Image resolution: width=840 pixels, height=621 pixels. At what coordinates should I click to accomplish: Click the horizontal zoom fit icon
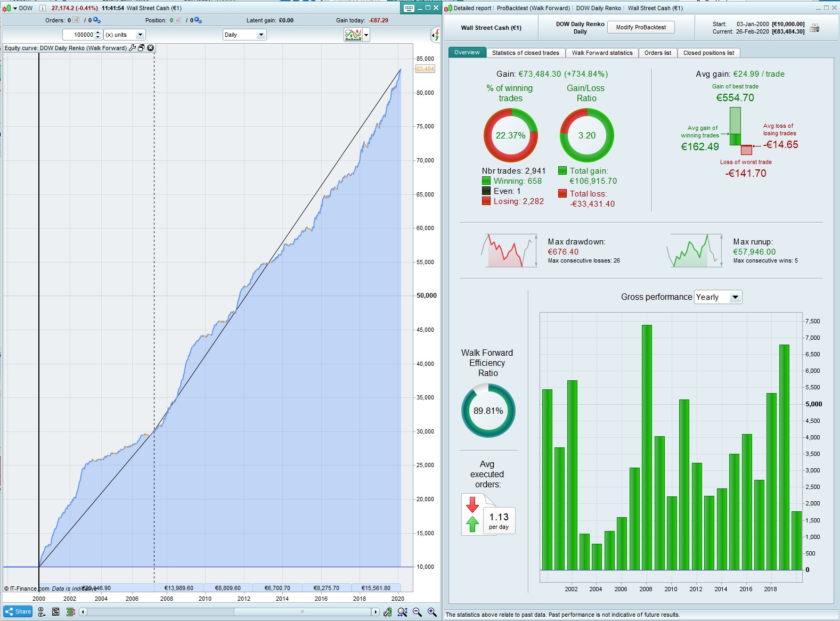click(x=402, y=612)
